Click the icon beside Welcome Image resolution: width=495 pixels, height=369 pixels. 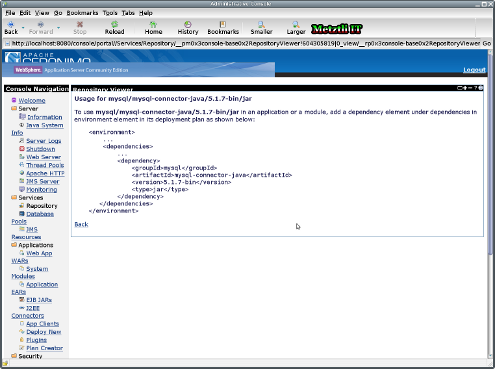click(14, 100)
